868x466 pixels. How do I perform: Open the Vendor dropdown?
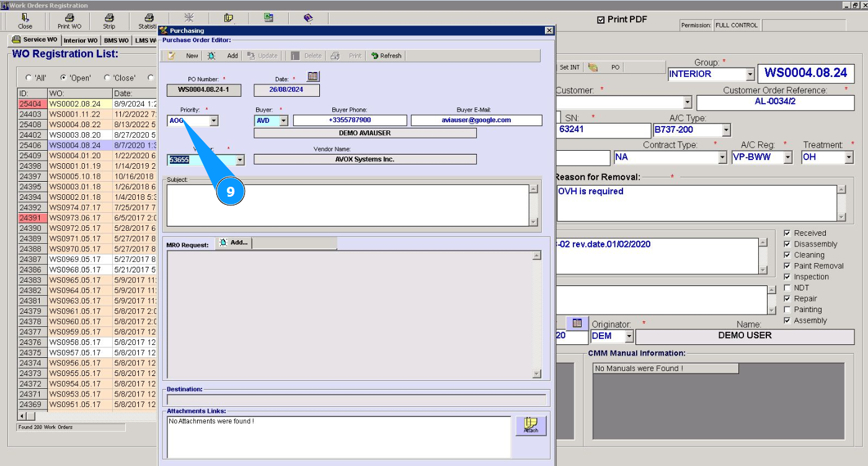pos(240,160)
